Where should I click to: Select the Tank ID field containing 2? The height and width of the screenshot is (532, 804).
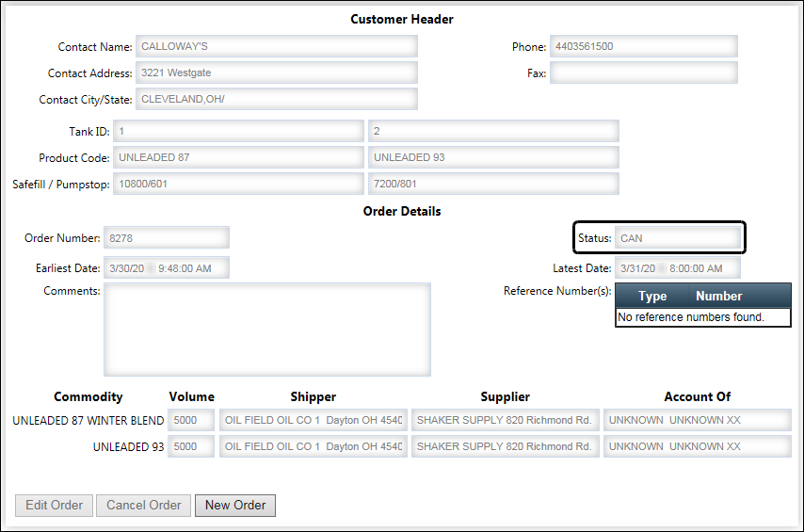[x=493, y=131]
